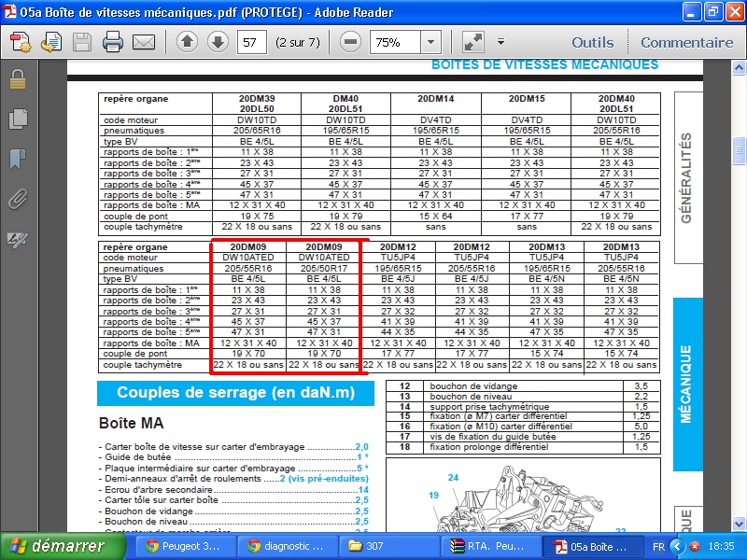Screen dimensions: 747x560
Task: Open the attachments paperclip sidebar icon
Action: tap(18, 199)
